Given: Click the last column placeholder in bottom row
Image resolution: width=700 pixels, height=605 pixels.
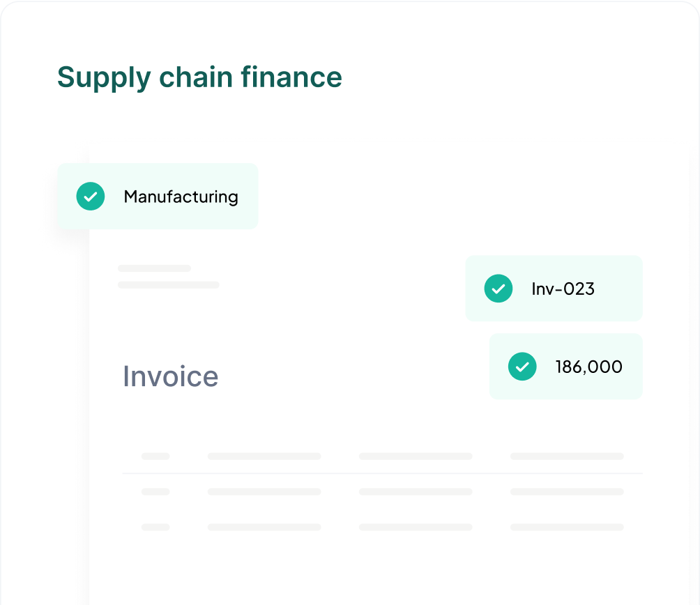Looking at the screenshot, I should [567, 528].
